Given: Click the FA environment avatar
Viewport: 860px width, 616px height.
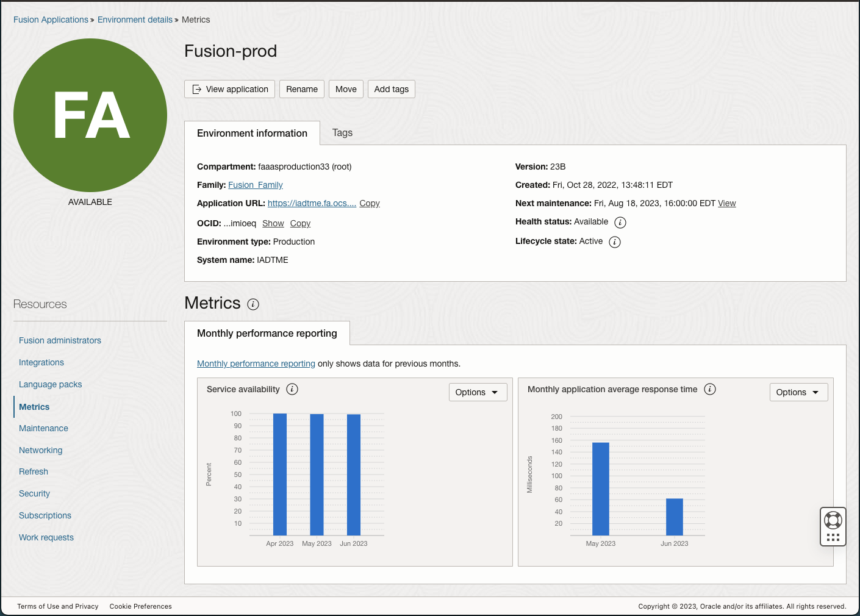Looking at the screenshot, I should point(90,115).
